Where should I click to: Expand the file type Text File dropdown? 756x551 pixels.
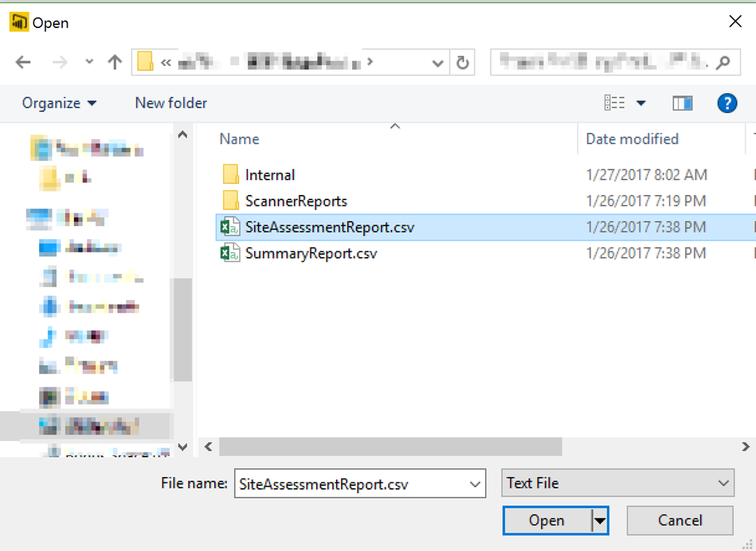tap(722, 484)
